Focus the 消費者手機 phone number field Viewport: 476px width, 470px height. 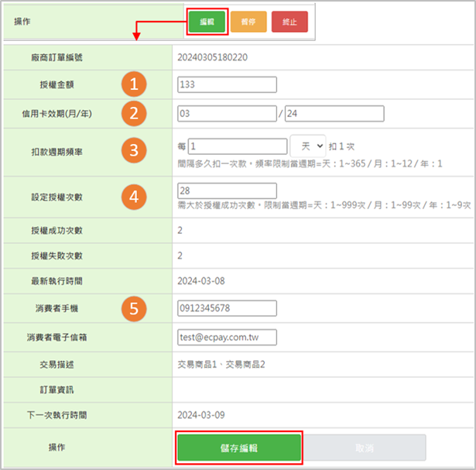coord(226,308)
